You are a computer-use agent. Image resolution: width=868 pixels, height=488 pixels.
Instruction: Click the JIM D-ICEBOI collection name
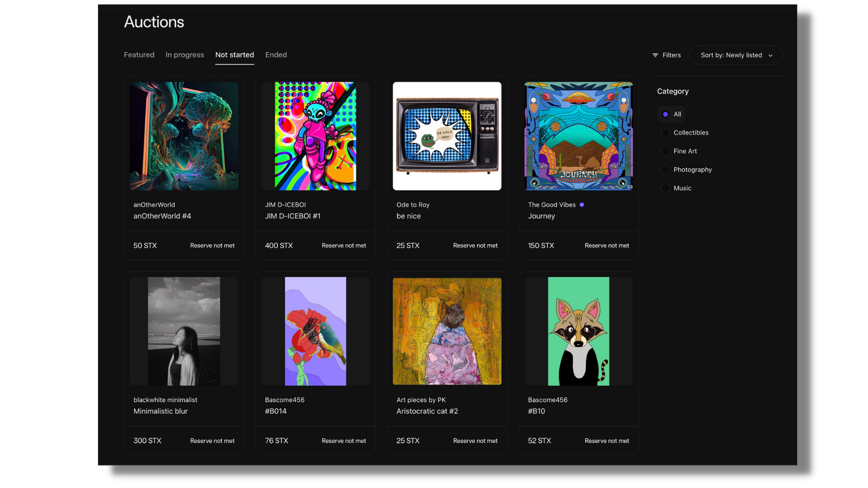pos(285,205)
